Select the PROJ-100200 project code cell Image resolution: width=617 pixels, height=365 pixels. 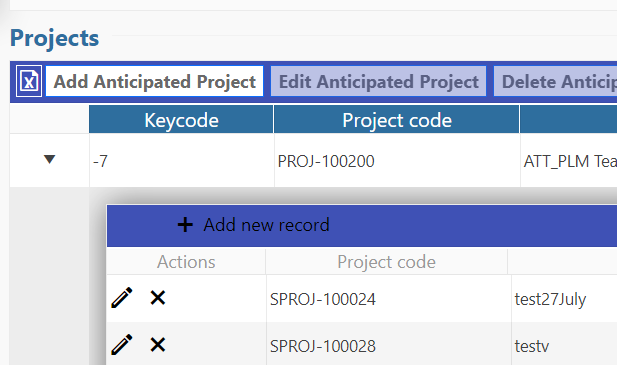pos(397,160)
